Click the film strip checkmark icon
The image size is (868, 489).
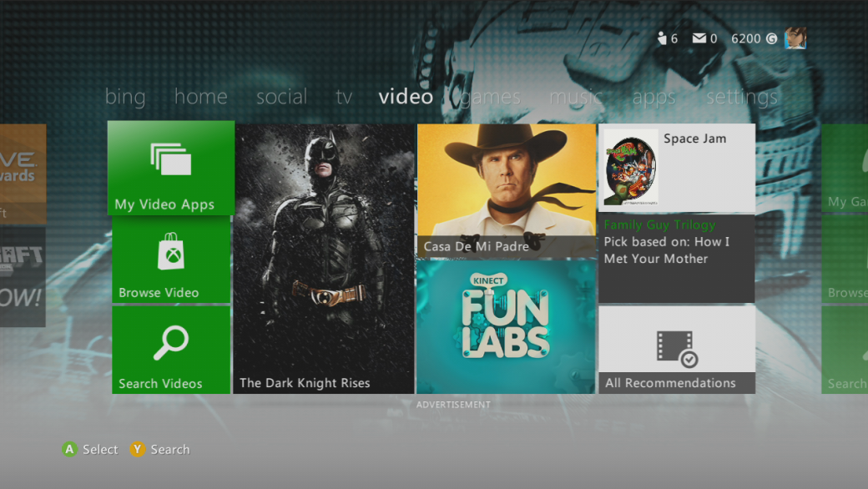coord(677,349)
